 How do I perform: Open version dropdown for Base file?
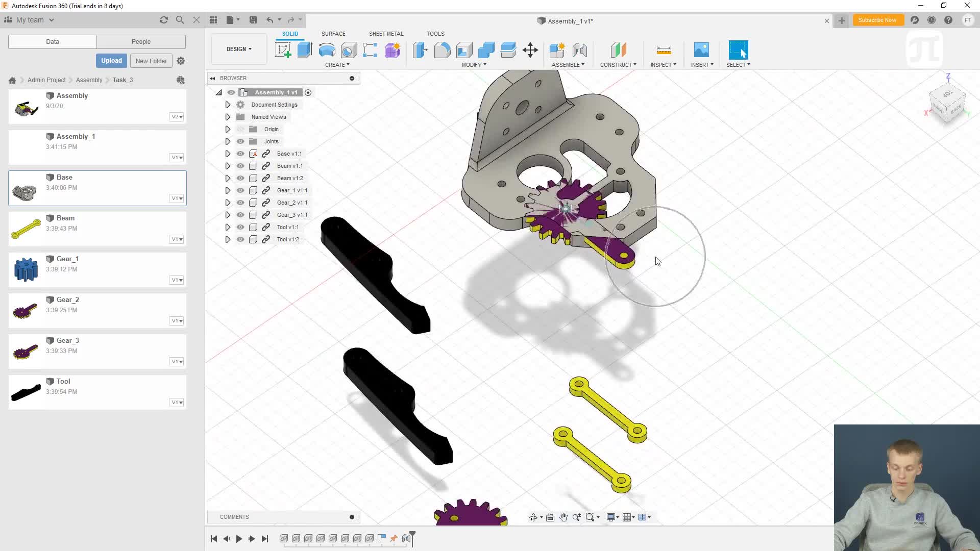(x=177, y=198)
